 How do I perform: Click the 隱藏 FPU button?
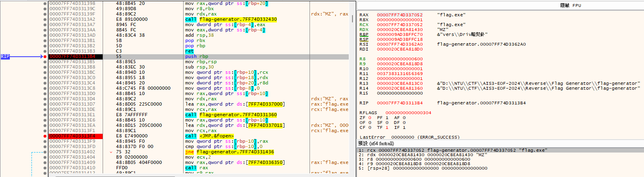coord(570,5)
